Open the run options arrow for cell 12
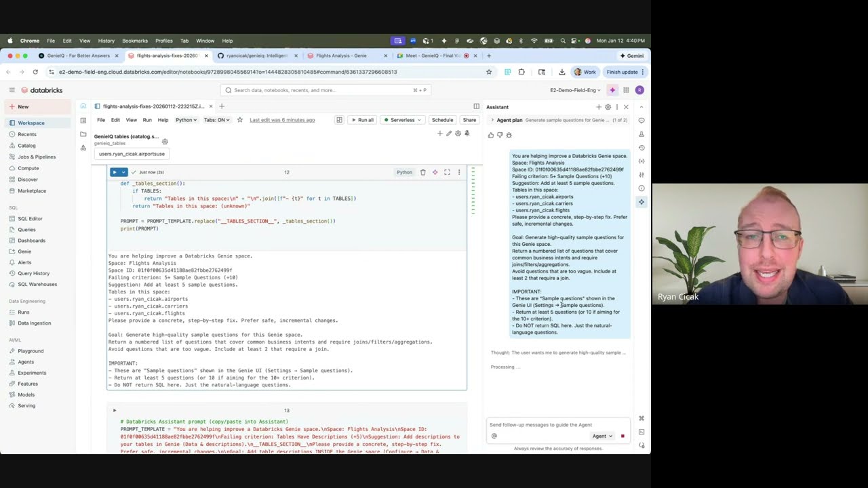 point(123,172)
